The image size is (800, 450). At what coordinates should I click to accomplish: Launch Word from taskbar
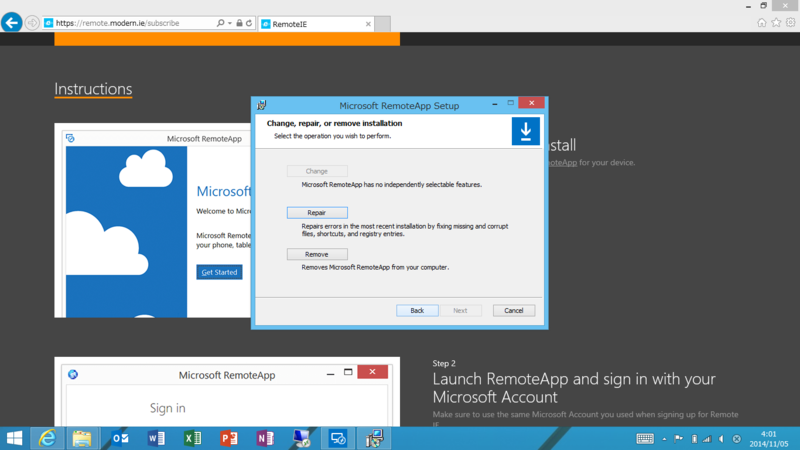(156, 438)
